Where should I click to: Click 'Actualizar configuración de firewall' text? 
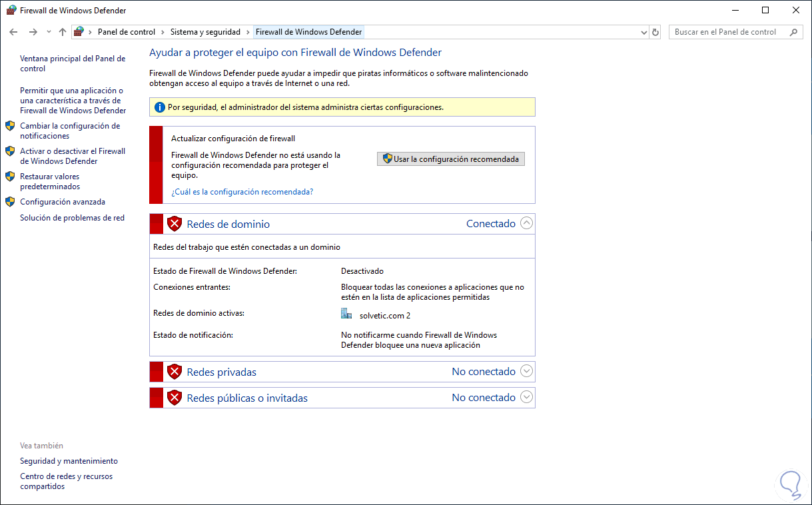pos(233,139)
